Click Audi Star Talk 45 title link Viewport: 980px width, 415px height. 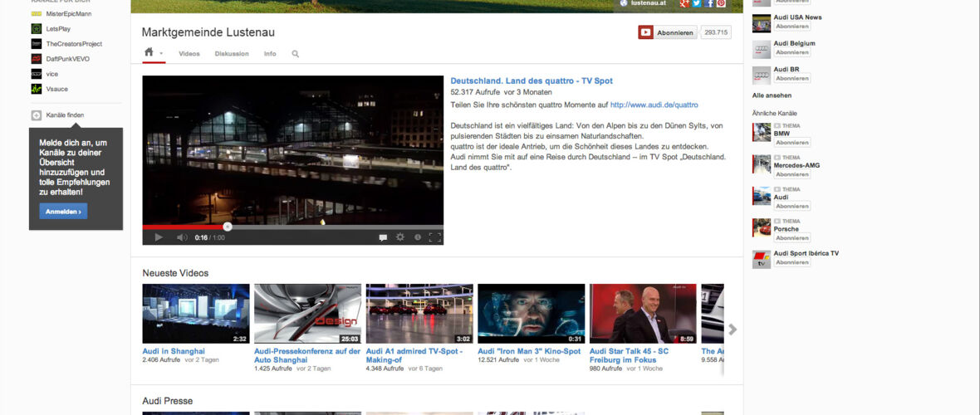629,355
